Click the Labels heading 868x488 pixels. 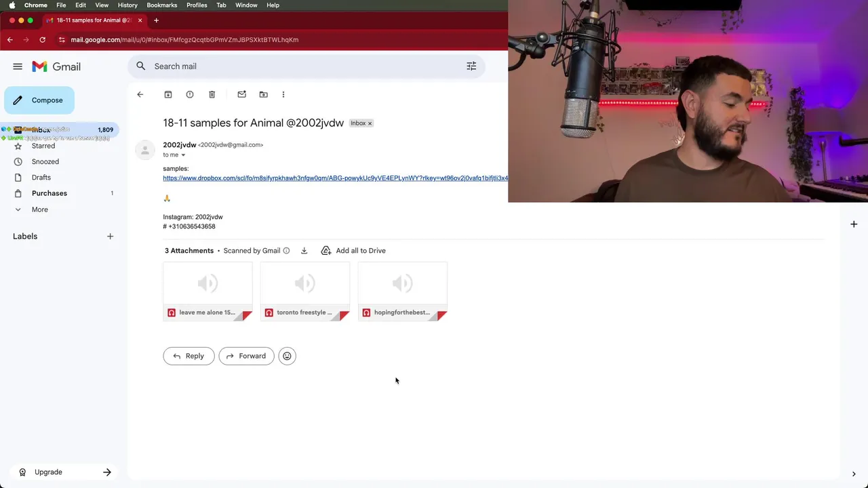point(25,236)
